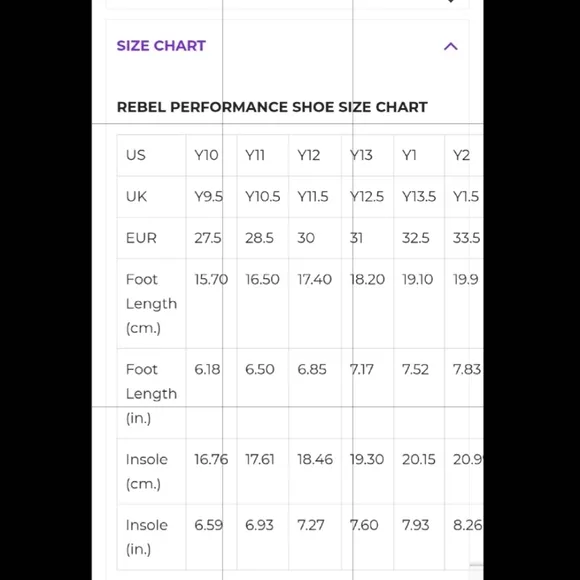Click the 16.50 foot length cm value
Image resolution: width=580 pixels, height=580 pixels.
(x=262, y=280)
